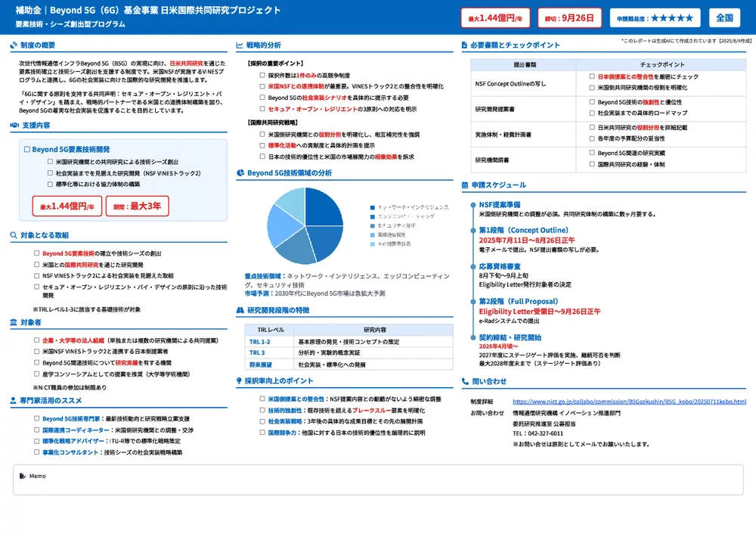Click the 契約締結・研究開始 timeline dot
This screenshot has width=756, height=534.
(473, 337)
